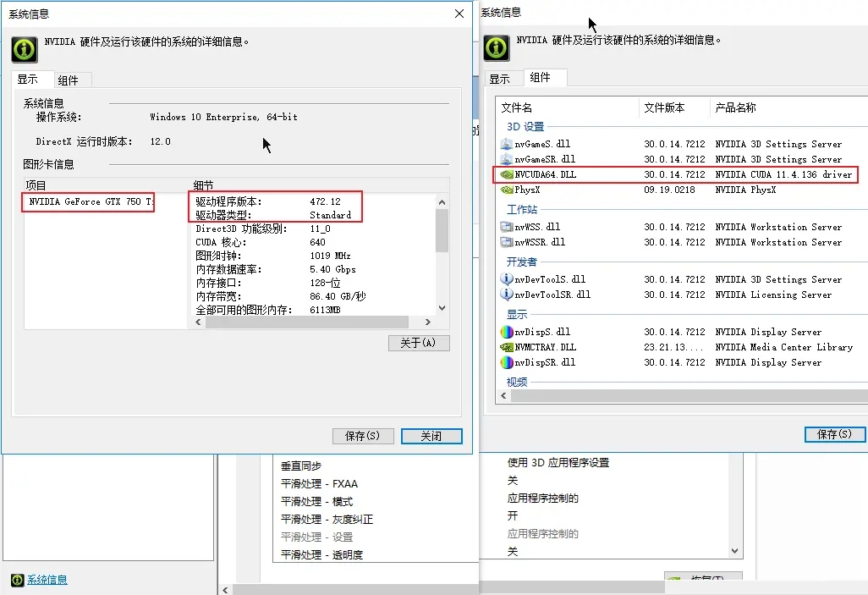
Task: Click up arrow of details scrollbar
Action: point(442,202)
